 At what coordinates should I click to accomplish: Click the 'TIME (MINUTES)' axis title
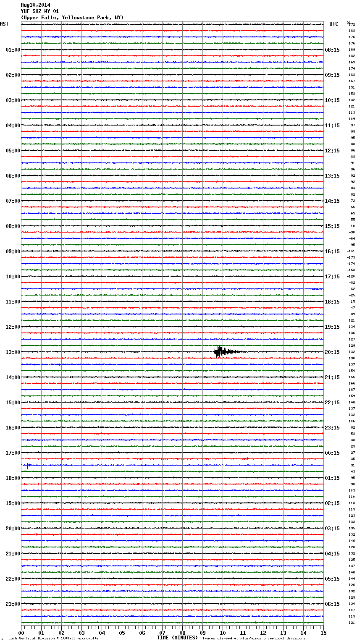(177, 638)
